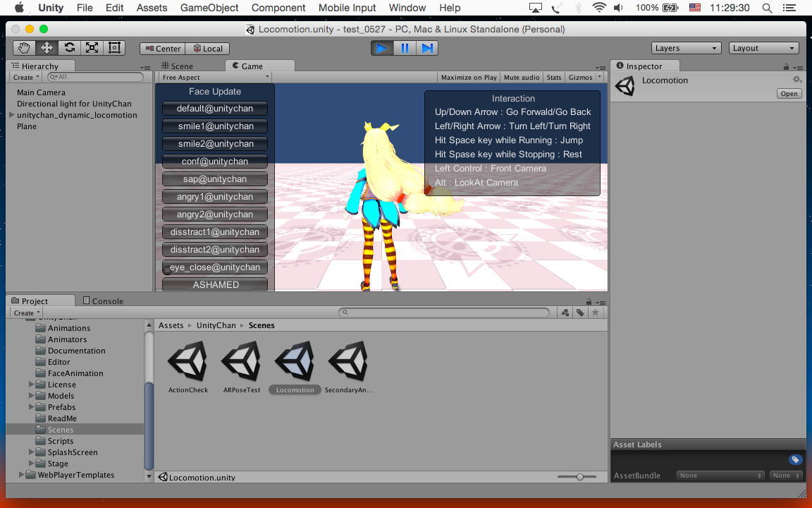Open the Layout dropdown
This screenshot has height=508, width=812.
[763, 48]
